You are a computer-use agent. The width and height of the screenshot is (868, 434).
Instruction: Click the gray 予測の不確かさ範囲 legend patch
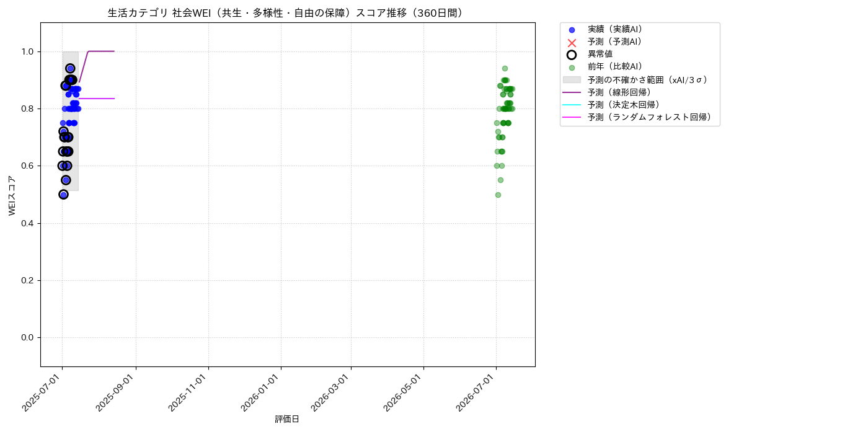pos(572,80)
